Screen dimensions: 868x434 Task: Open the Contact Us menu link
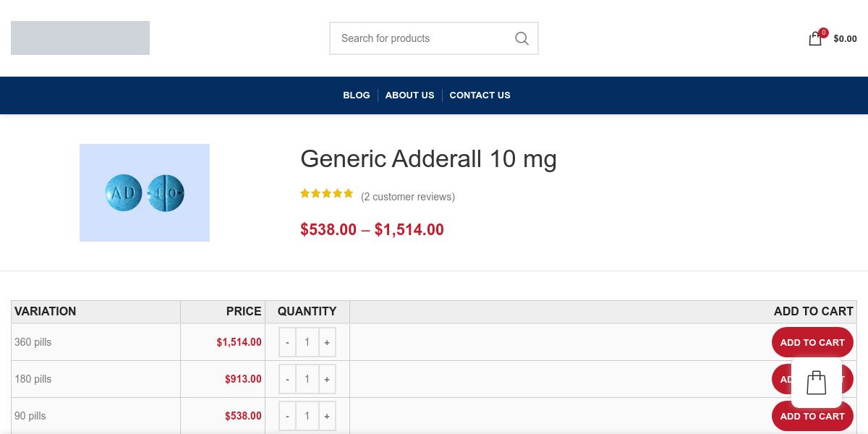click(480, 95)
